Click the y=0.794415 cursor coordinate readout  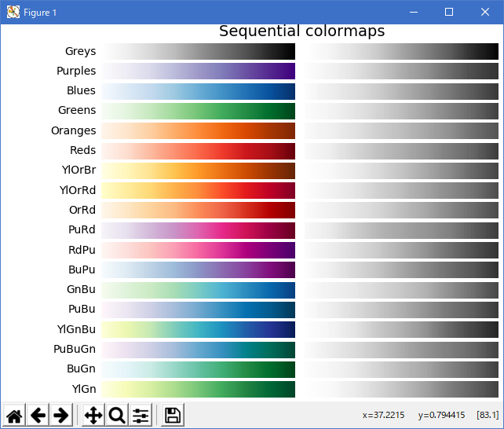click(x=442, y=415)
